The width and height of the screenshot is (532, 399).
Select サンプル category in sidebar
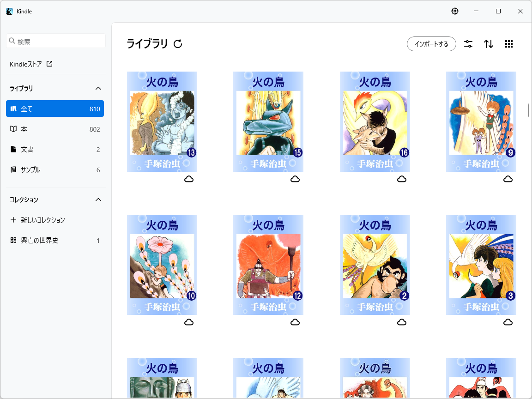(55, 169)
